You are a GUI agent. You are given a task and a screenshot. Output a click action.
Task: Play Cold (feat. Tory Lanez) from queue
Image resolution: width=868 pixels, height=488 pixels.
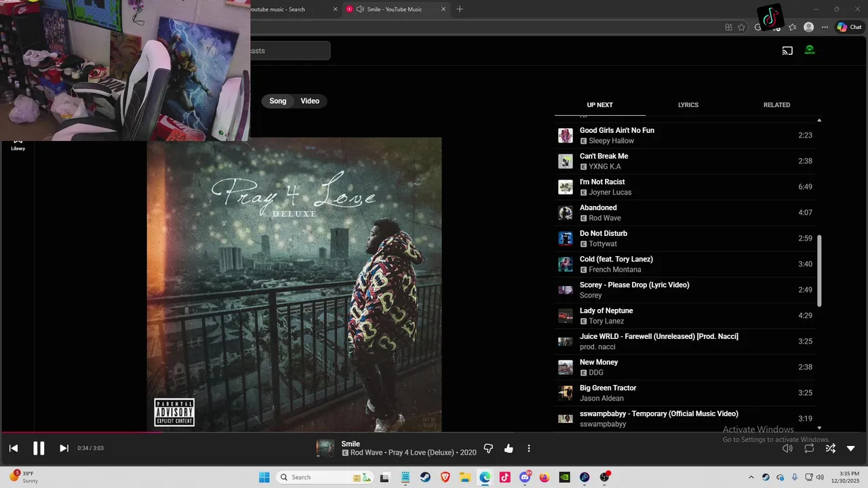point(686,264)
